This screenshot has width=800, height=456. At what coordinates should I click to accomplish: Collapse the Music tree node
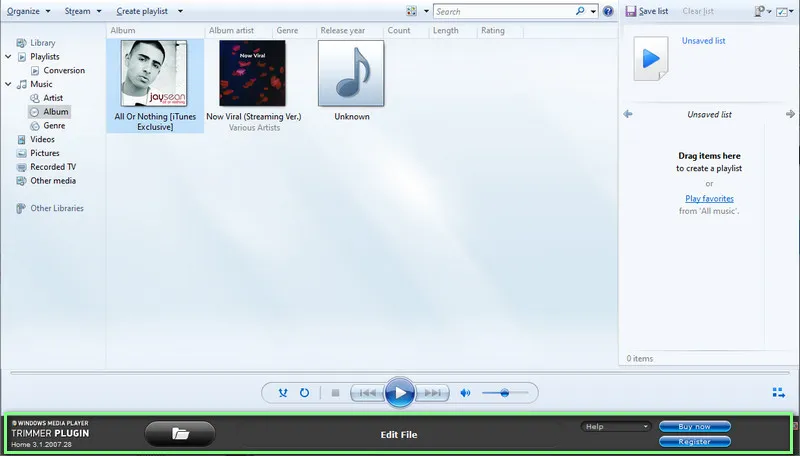tap(9, 85)
